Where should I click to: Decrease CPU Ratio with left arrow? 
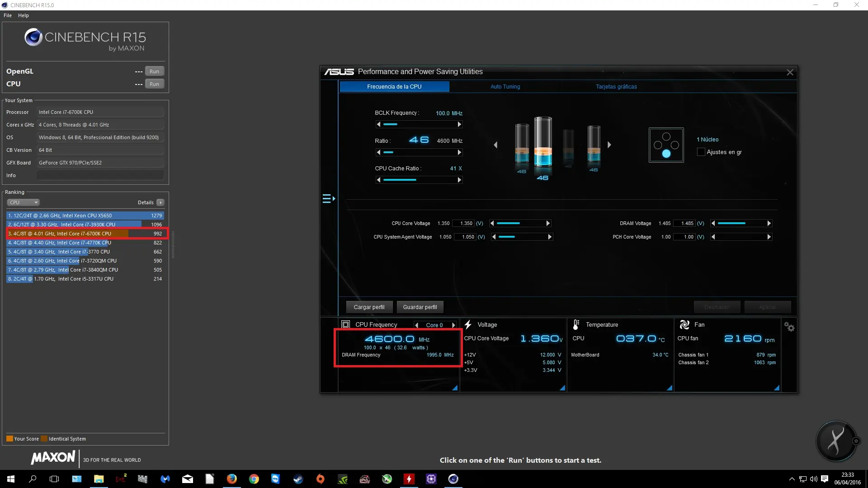pos(378,152)
